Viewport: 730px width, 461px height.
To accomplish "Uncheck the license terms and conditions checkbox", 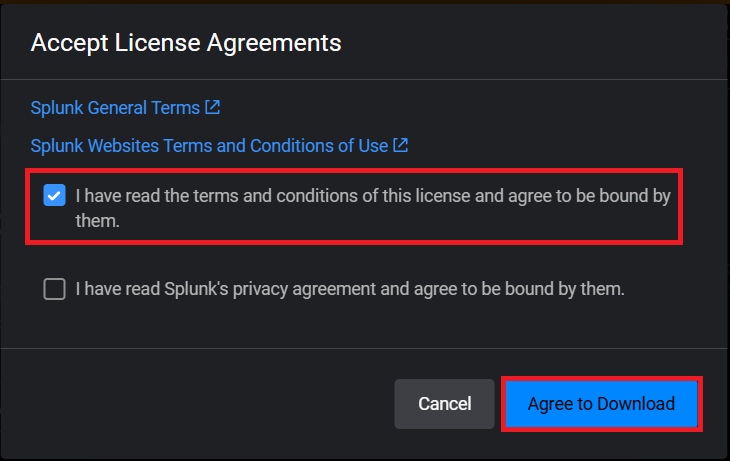I will (55, 196).
